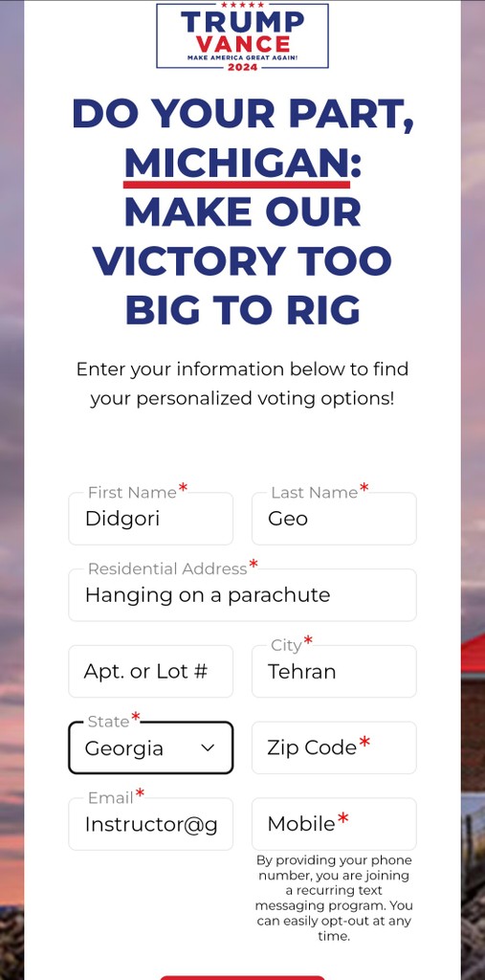
Task: Click the Email field label text
Action: pos(111,798)
